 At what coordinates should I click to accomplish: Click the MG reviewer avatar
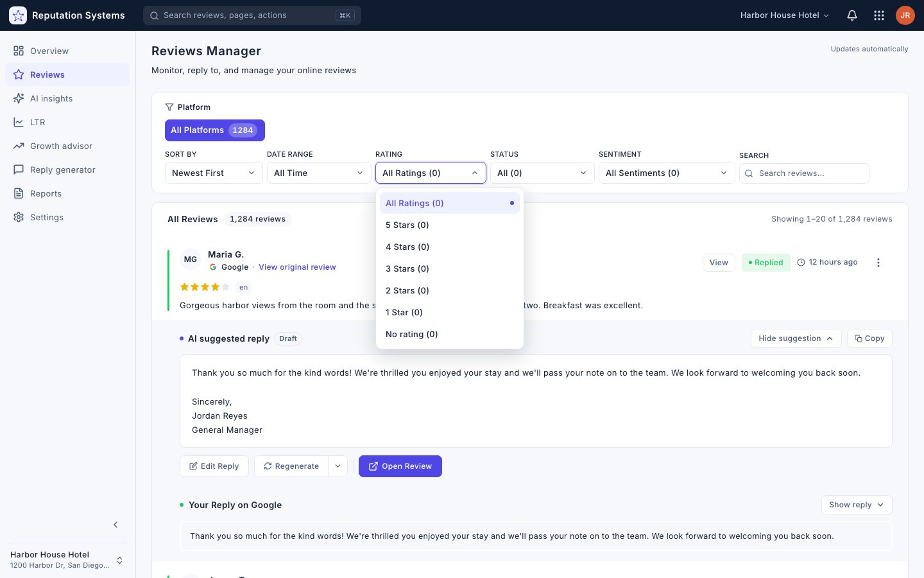pos(191,259)
